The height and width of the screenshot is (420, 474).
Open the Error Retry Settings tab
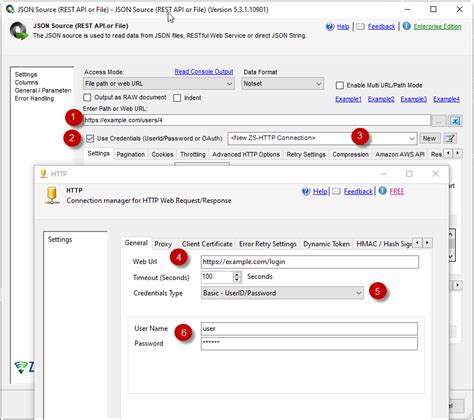point(268,244)
